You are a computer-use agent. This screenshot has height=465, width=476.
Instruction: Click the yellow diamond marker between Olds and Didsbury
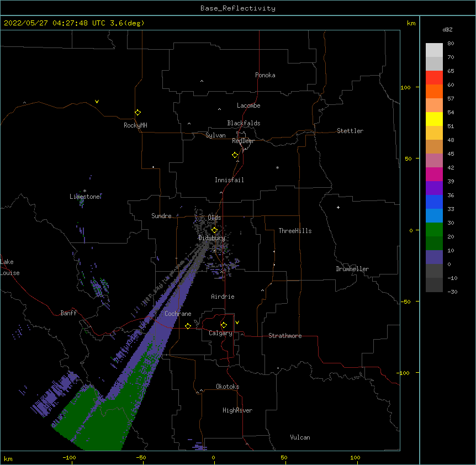[214, 230]
